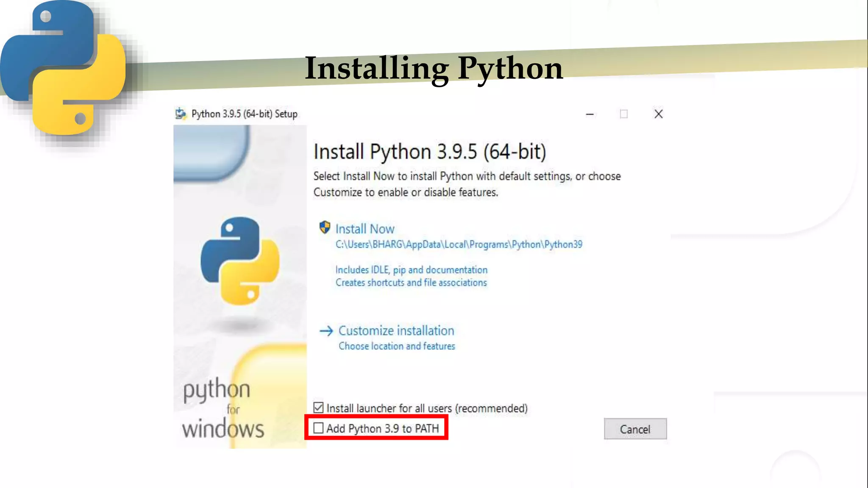
Task: Enable Add Python 3.9 to PATH checkbox
Action: coord(318,428)
